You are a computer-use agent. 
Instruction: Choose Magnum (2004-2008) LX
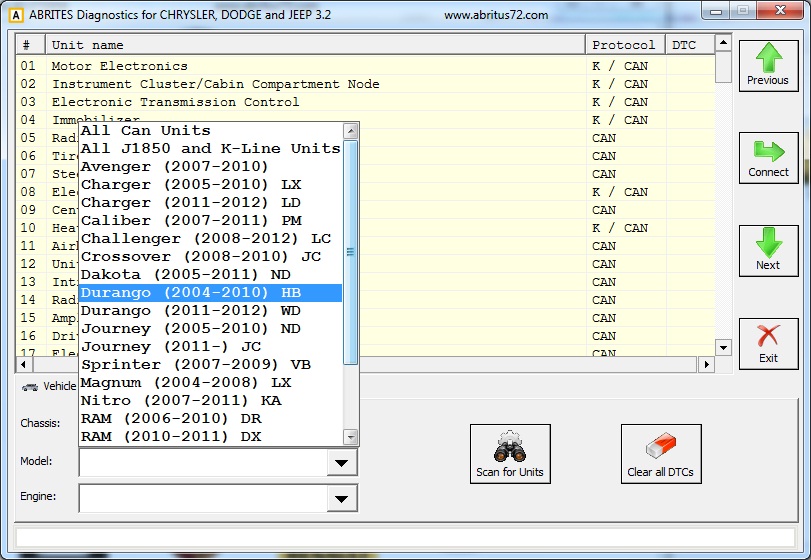pos(211,383)
